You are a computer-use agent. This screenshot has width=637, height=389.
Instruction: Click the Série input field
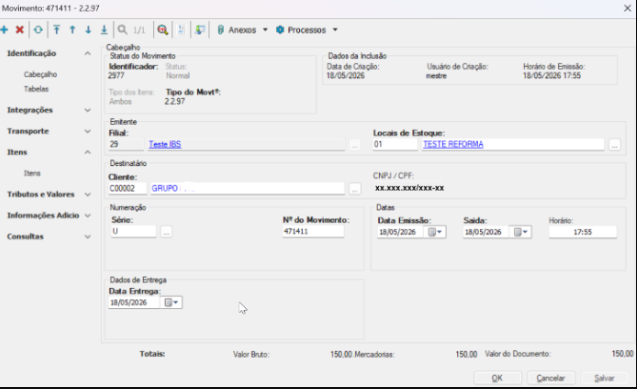click(133, 231)
